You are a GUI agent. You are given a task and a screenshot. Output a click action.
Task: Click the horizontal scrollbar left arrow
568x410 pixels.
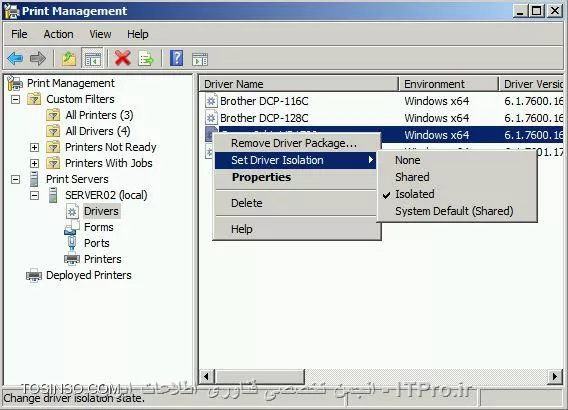206,376
